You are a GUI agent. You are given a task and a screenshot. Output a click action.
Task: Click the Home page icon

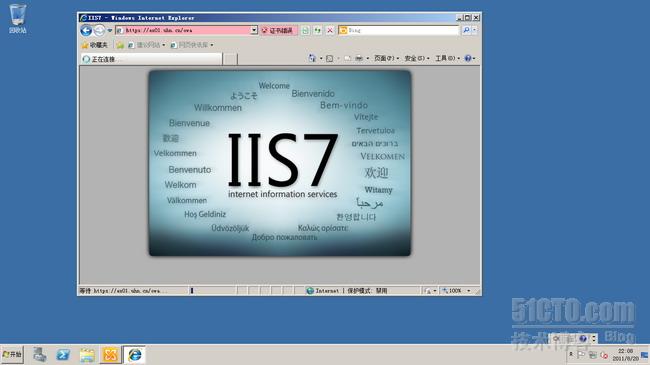coord(312,58)
